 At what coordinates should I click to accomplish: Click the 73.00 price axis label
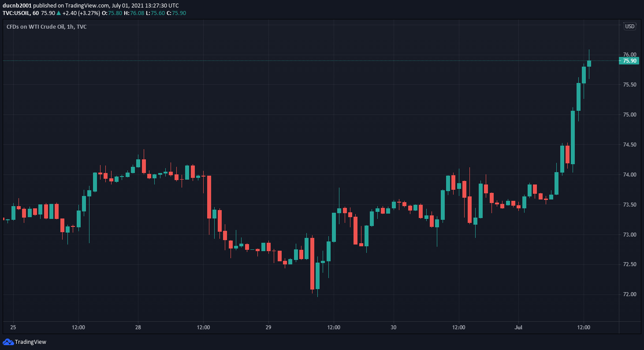coord(629,235)
